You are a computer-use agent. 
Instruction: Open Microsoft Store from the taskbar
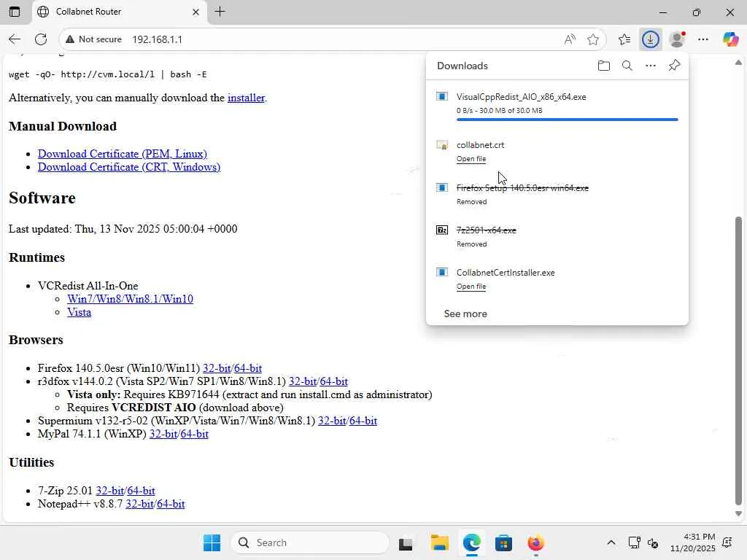click(503, 542)
